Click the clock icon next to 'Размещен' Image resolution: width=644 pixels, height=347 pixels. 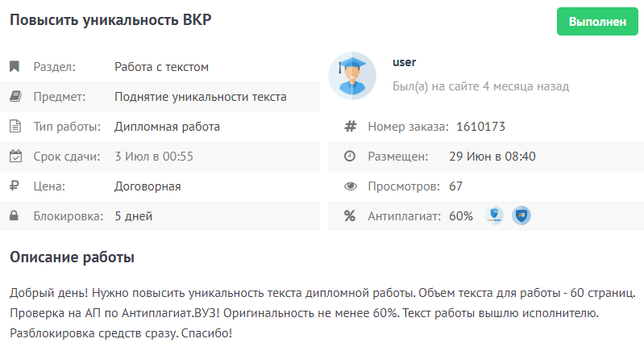coord(350,157)
